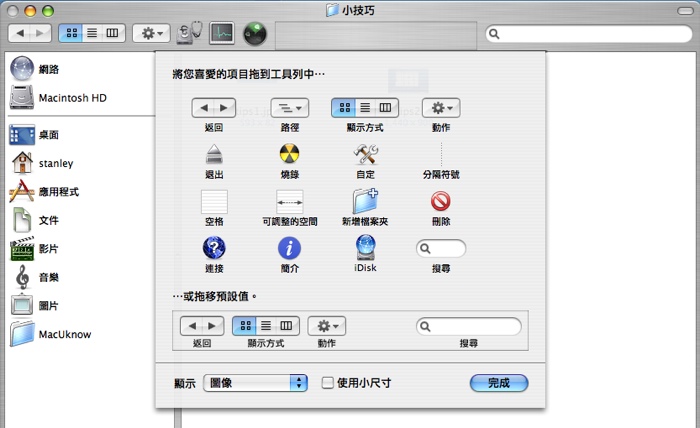Click list view in default set 顯示方式
Image resolution: width=700 pixels, height=428 pixels.
pos(266,326)
